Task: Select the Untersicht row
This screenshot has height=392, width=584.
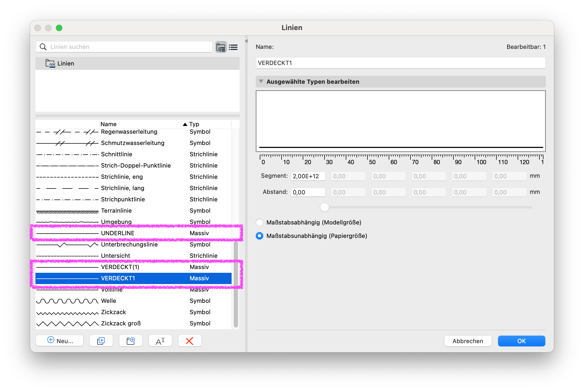Action: [x=134, y=256]
